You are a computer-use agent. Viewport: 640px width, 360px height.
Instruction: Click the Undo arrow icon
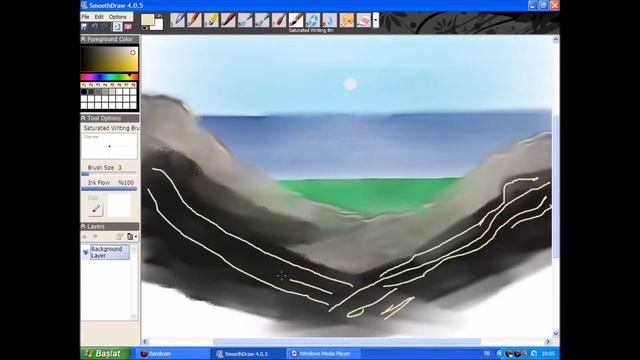[x=95, y=27]
